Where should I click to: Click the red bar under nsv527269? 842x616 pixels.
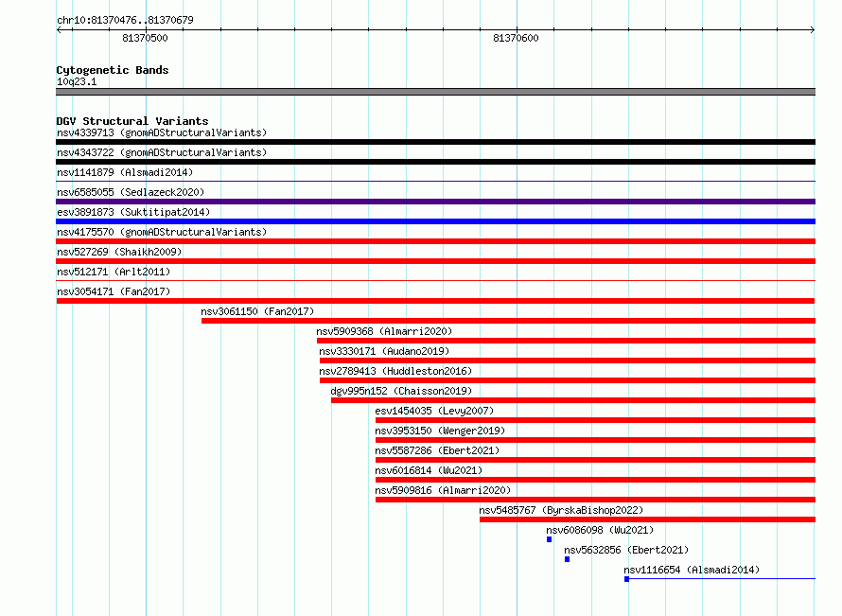(x=435, y=261)
